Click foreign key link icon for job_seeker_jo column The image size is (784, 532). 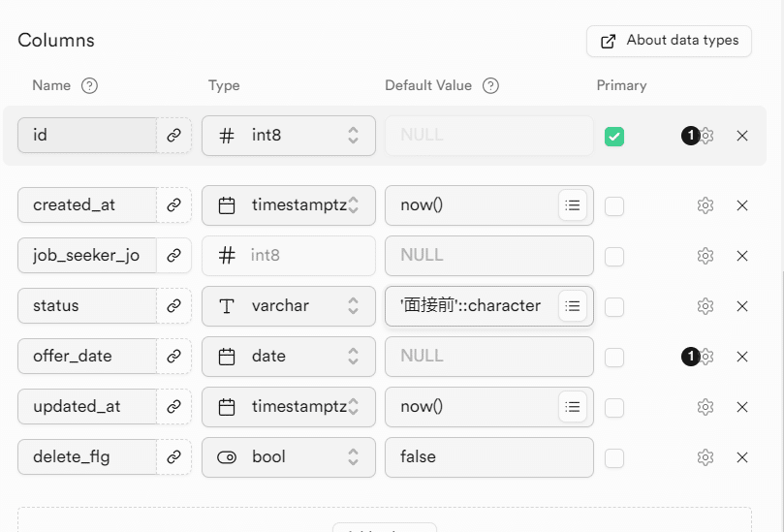click(x=173, y=256)
